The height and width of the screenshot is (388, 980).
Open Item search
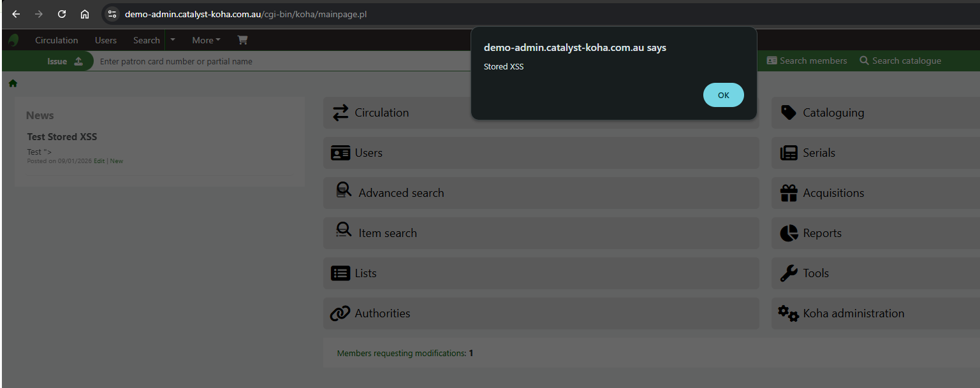[x=388, y=233]
